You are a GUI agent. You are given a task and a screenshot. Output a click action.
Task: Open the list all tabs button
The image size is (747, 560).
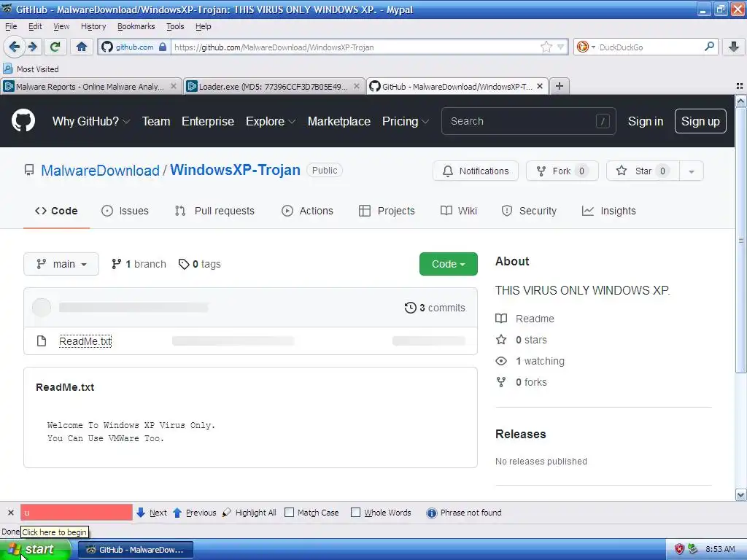(x=740, y=86)
